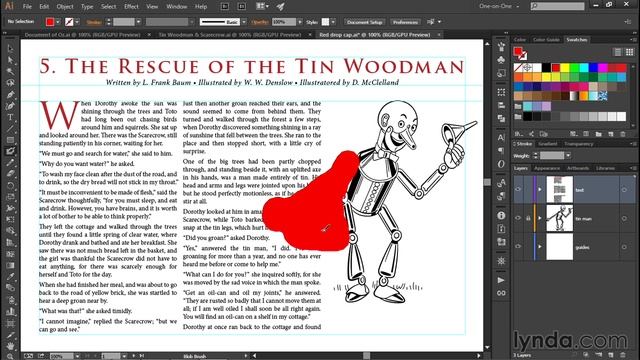Select the Selection tool arrow
Viewport: 640px width, 360px height.
10,49
